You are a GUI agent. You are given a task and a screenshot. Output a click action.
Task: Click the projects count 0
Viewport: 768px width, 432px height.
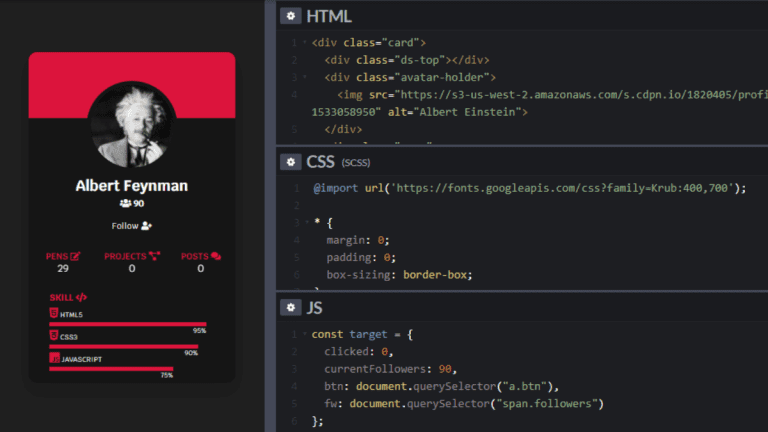(x=132, y=268)
